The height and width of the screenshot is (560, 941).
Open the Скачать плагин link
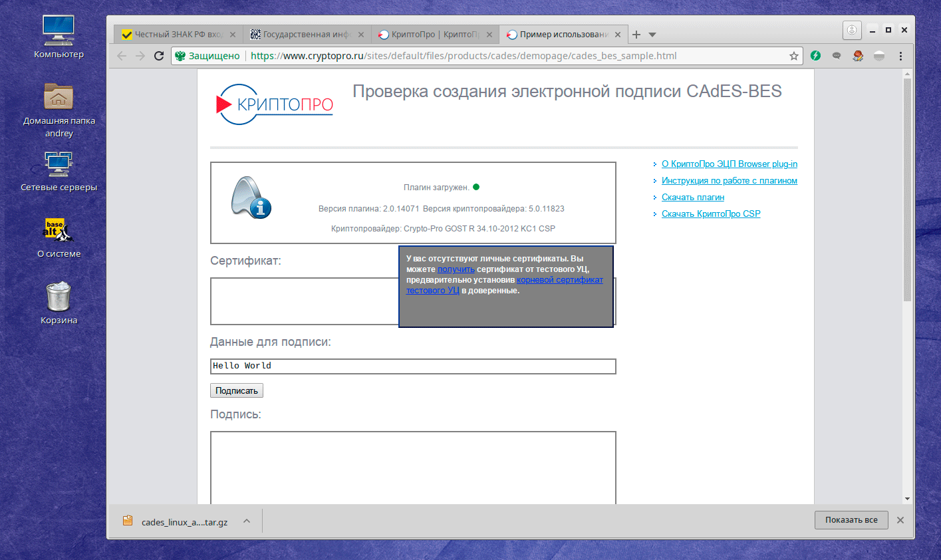coord(692,198)
